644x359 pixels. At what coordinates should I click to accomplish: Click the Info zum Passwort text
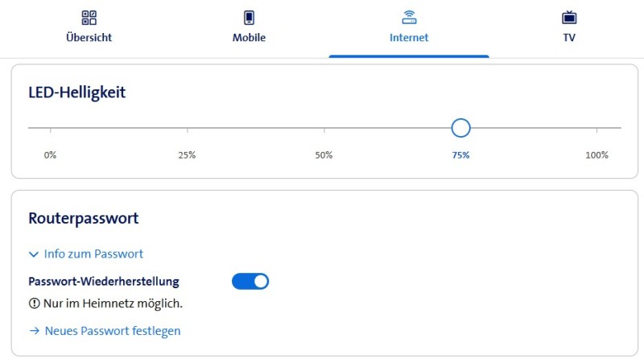[x=93, y=254]
